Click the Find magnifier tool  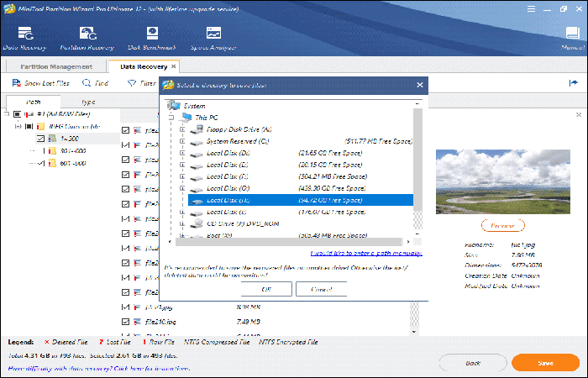point(95,83)
